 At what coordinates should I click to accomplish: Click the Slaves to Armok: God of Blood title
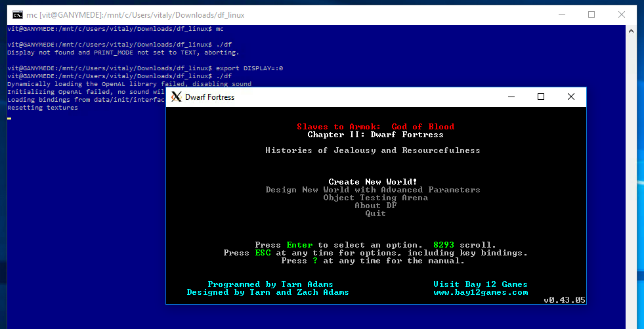376,127
